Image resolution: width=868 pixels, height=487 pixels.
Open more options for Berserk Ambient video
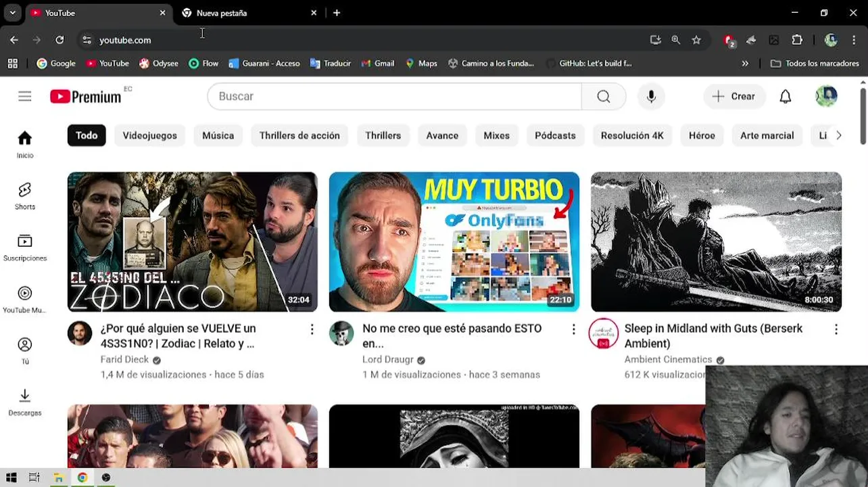point(836,329)
